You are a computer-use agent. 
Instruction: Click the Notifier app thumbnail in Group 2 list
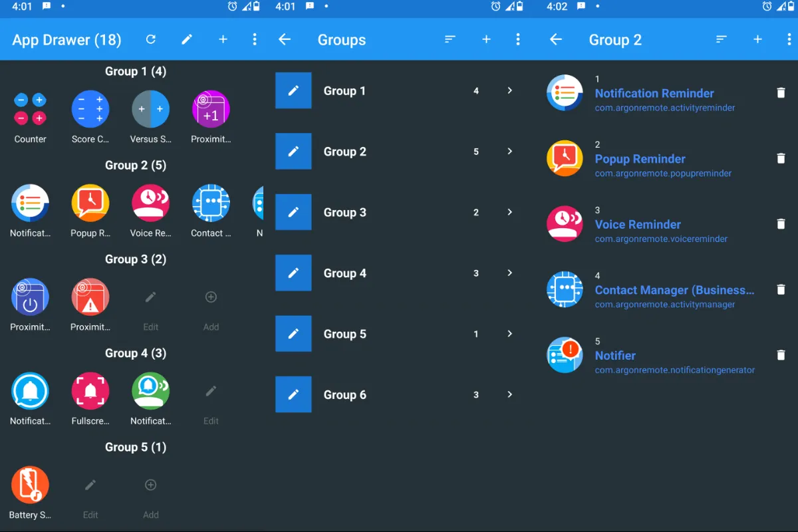click(565, 355)
